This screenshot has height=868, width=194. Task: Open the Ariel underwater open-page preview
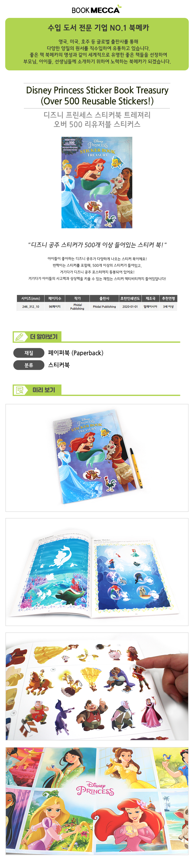click(97, 572)
